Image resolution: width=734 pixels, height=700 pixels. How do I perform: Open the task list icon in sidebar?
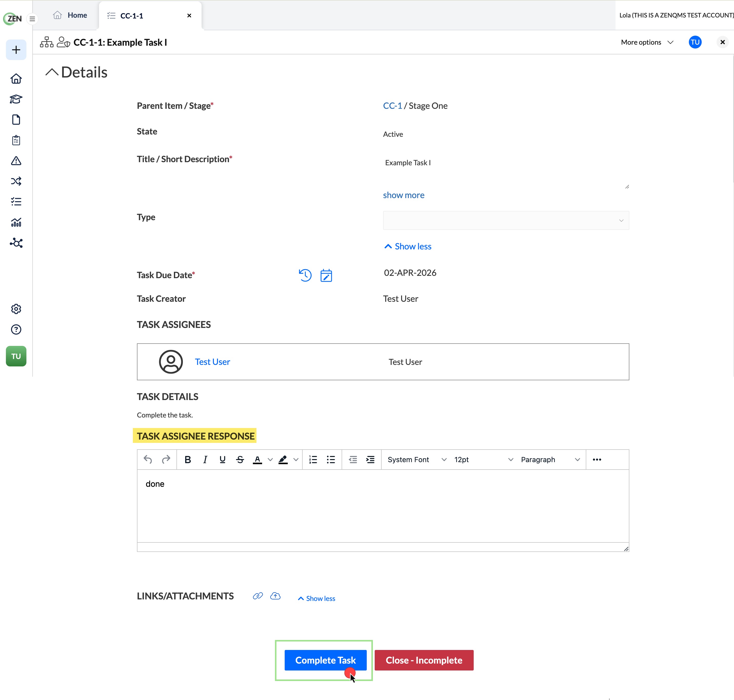coord(16,202)
